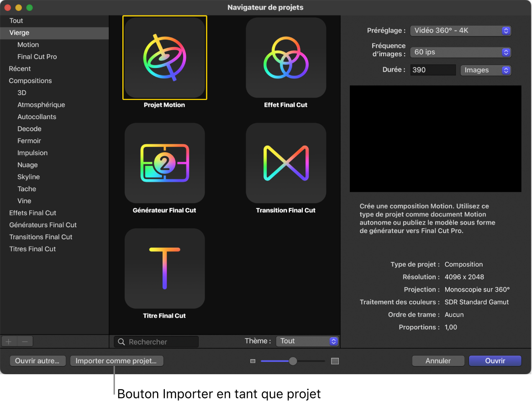Click Importer comme projet… button
Screen dimensions: 532x403
pos(116,361)
